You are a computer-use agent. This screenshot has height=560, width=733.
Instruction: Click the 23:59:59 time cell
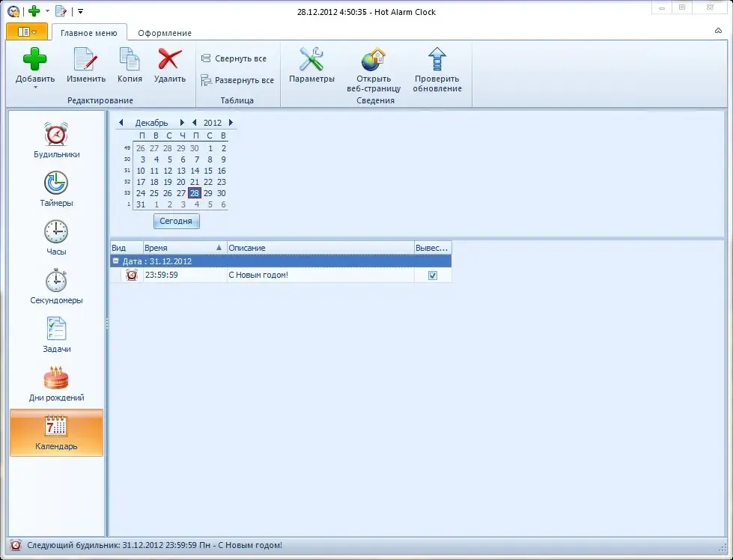(185, 275)
